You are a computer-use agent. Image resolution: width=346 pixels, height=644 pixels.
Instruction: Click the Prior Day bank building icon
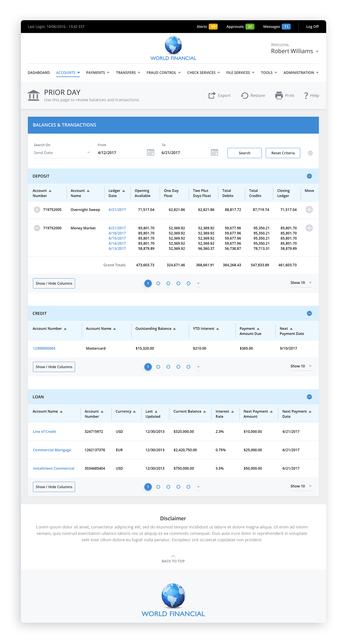(x=34, y=95)
